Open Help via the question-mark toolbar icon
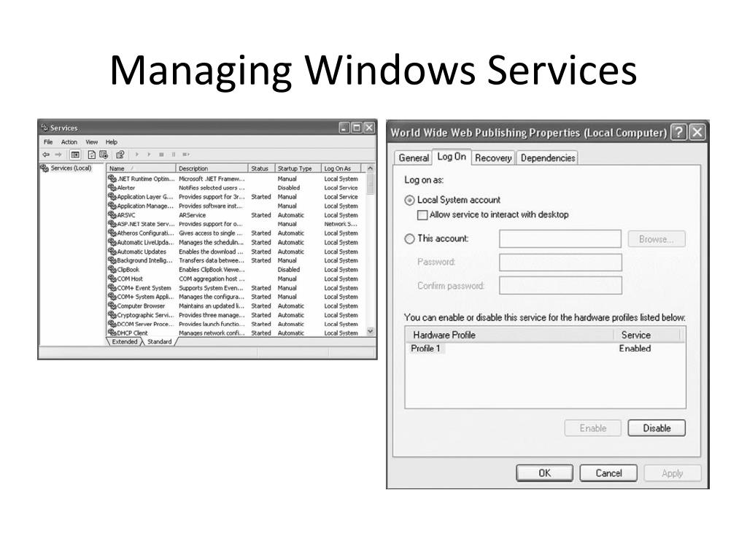Screen dimensions: 747x560 (x=120, y=155)
